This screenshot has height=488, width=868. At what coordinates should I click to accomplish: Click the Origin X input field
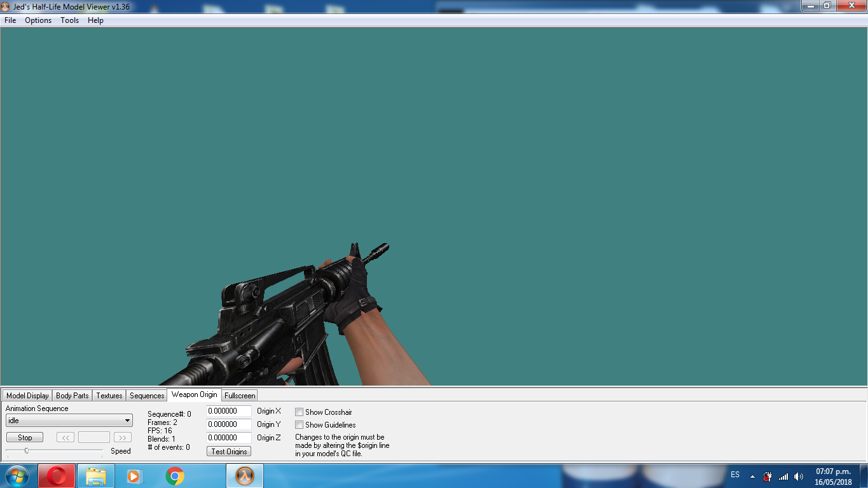coord(229,411)
